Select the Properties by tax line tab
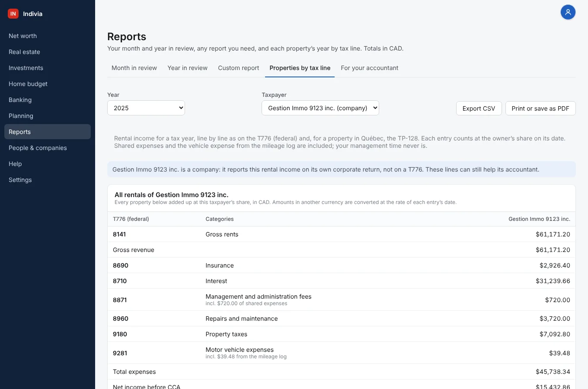Viewport: 588px width, 389px height. click(300, 68)
